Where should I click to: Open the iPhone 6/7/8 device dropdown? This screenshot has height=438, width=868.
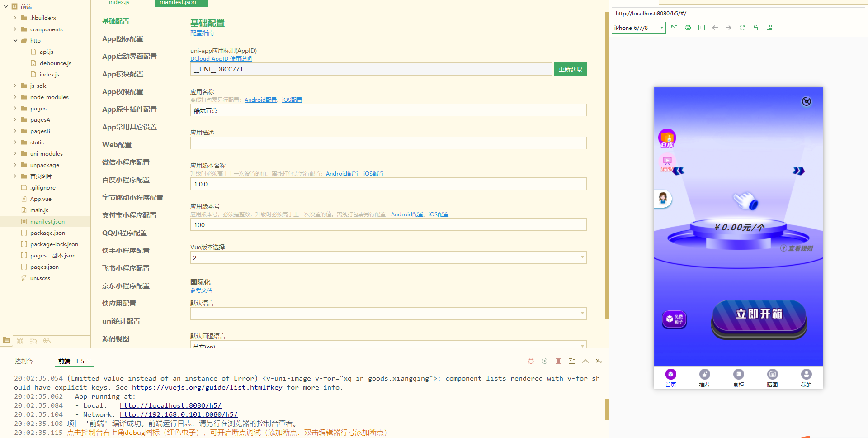coord(638,28)
